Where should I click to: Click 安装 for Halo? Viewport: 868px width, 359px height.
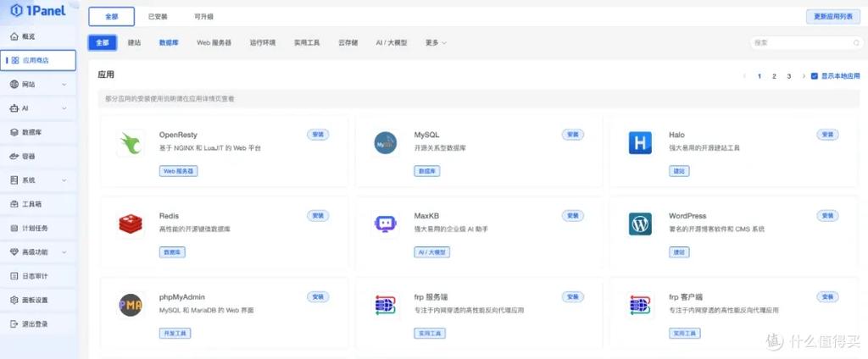pyautogui.click(x=827, y=135)
